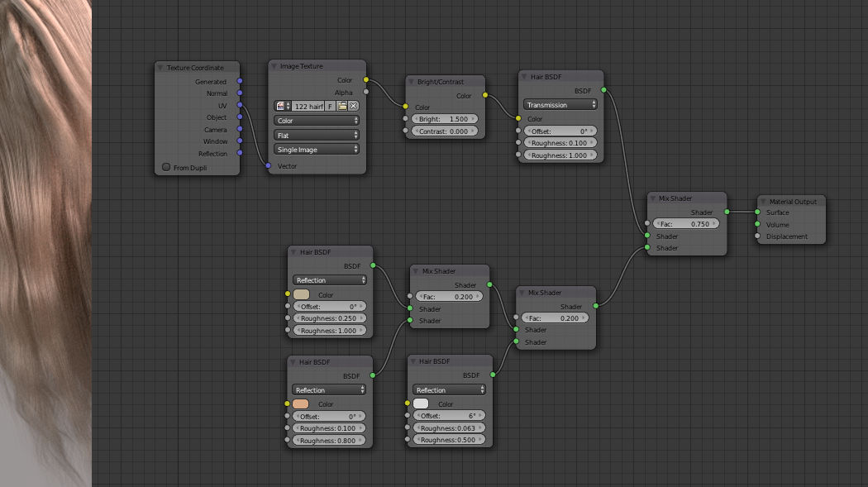
Task: Click the Bright: 1.500 value field
Action: click(x=445, y=119)
